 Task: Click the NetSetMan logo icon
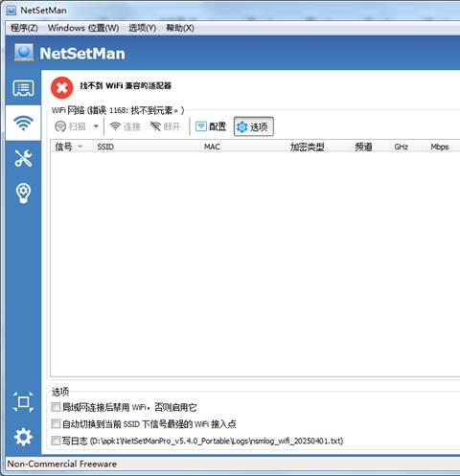[x=24, y=53]
